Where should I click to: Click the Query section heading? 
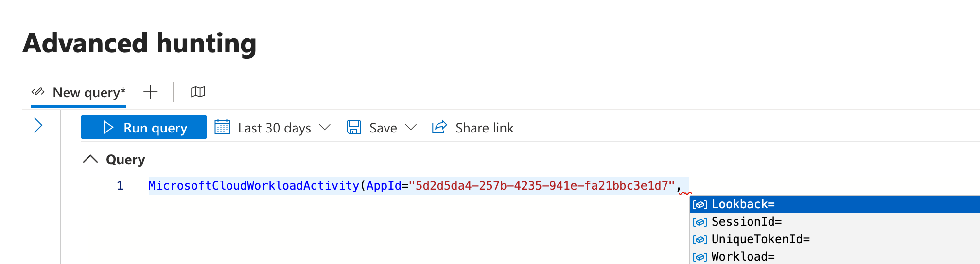click(x=125, y=160)
